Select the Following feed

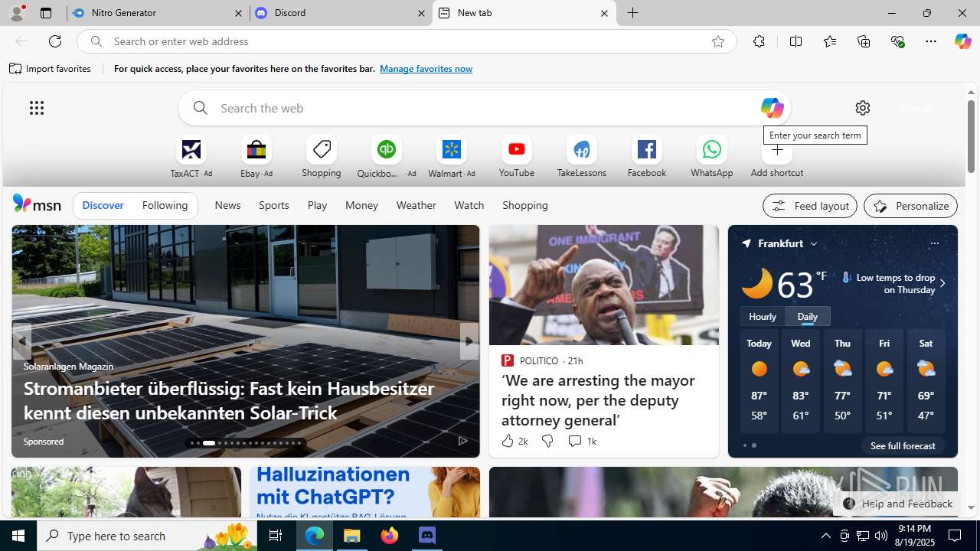[165, 205]
